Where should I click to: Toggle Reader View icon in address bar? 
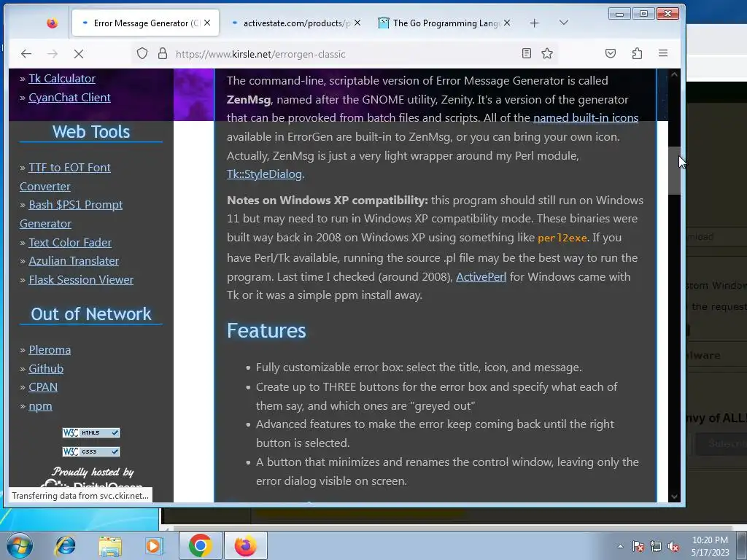pyautogui.click(x=527, y=53)
